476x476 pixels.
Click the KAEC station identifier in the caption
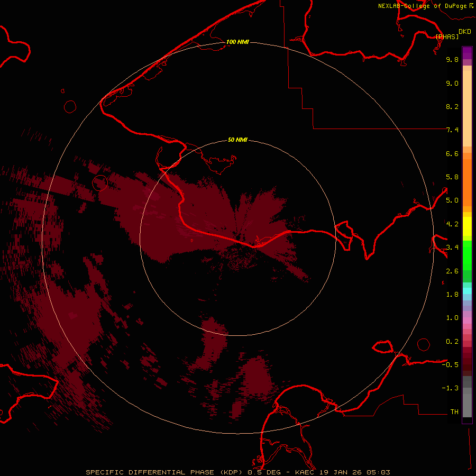pos(305,472)
